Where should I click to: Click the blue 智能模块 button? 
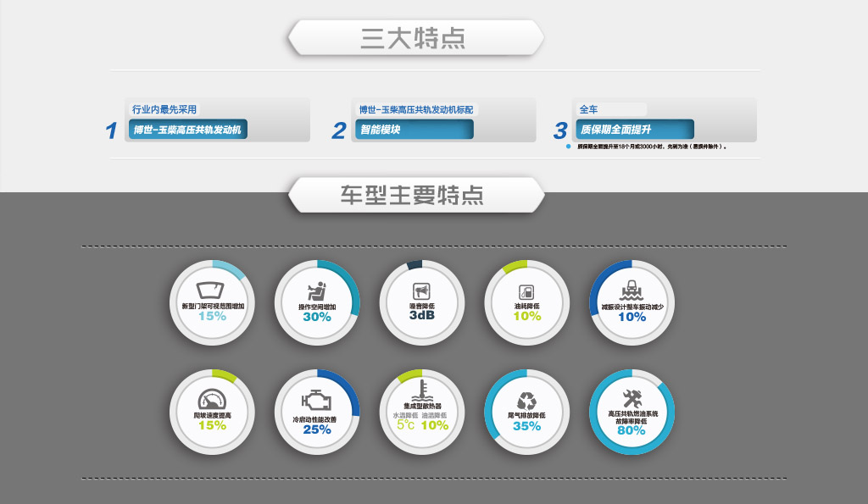[x=413, y=130]
